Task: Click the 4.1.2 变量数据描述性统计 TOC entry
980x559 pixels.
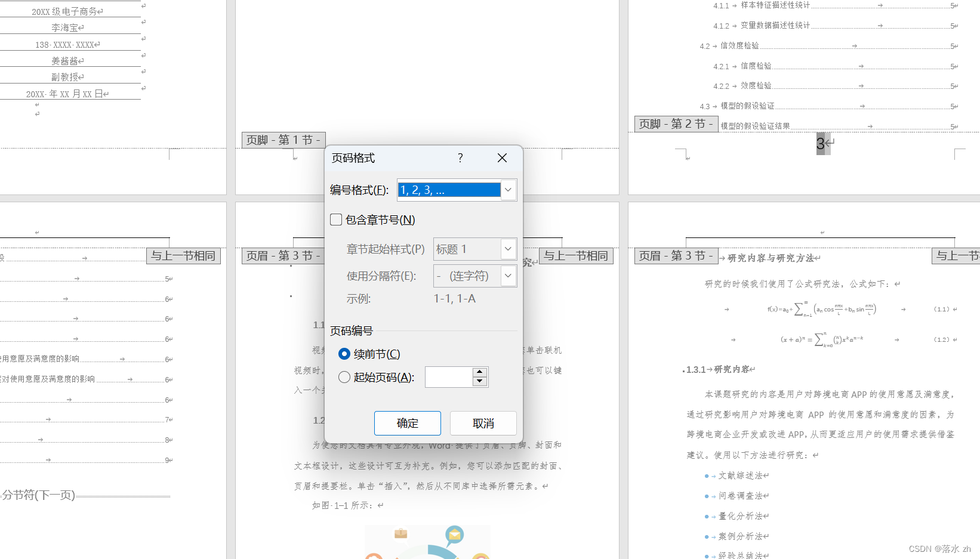Action: click(x=836, y=26)
